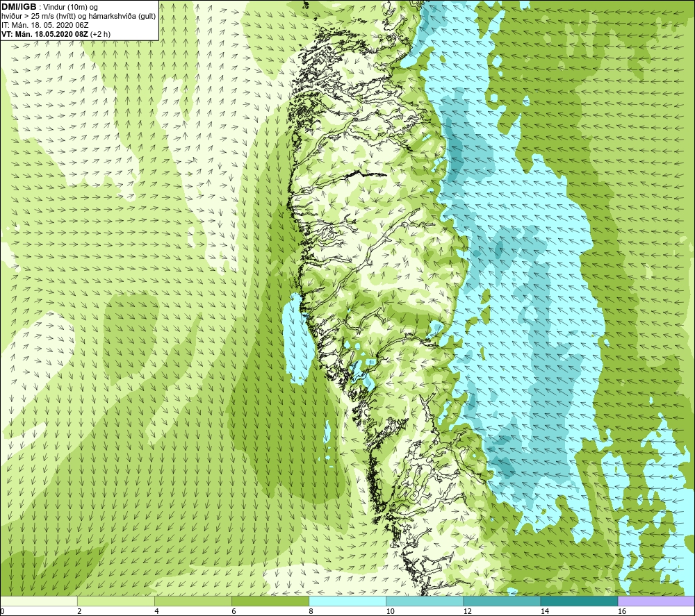Screen dimensions: 695x616
Task: Click the scale label '12'
Action: point(467,611)
